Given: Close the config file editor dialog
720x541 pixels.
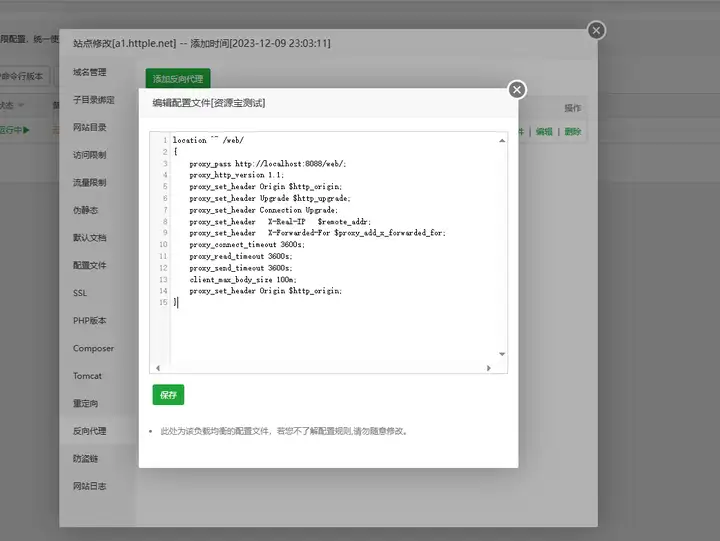Looking at the screenshot, I should tap(517, 90).
